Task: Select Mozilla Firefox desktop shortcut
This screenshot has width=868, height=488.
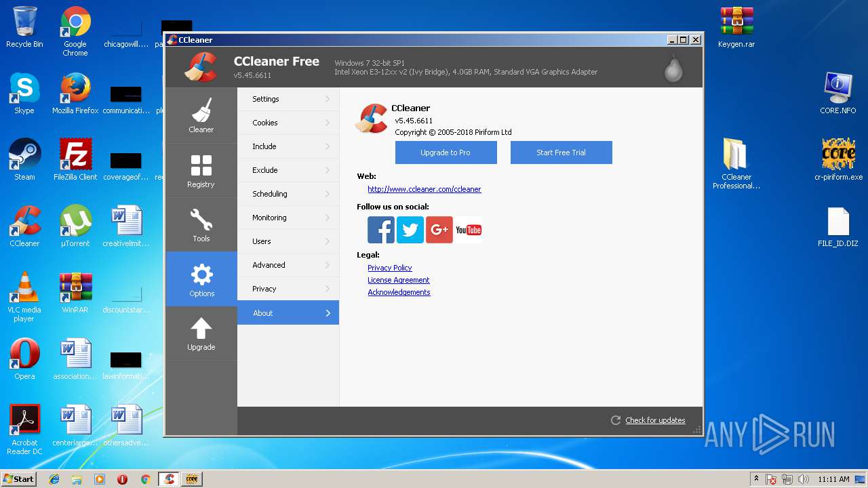Action: pos(75,94)
